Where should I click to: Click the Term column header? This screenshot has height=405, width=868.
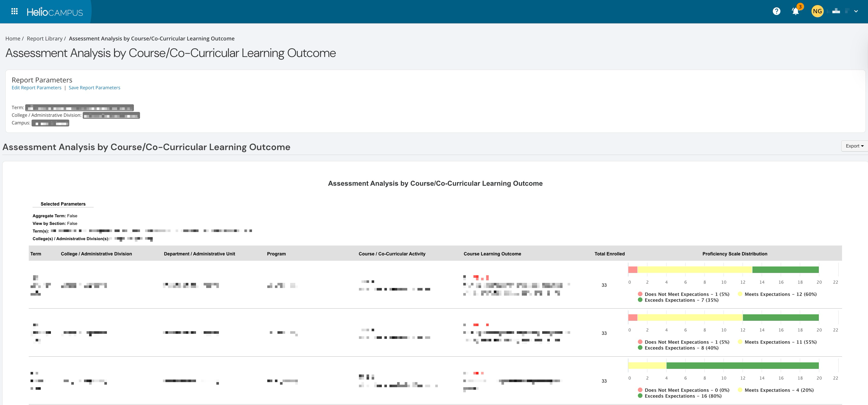[36, 254]
